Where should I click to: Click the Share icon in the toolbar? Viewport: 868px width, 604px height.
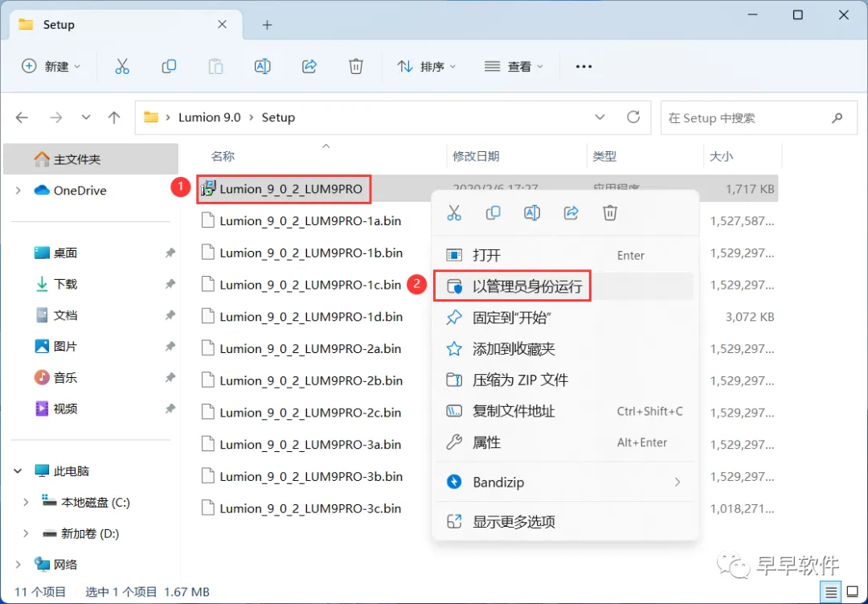tap(309, 67)
